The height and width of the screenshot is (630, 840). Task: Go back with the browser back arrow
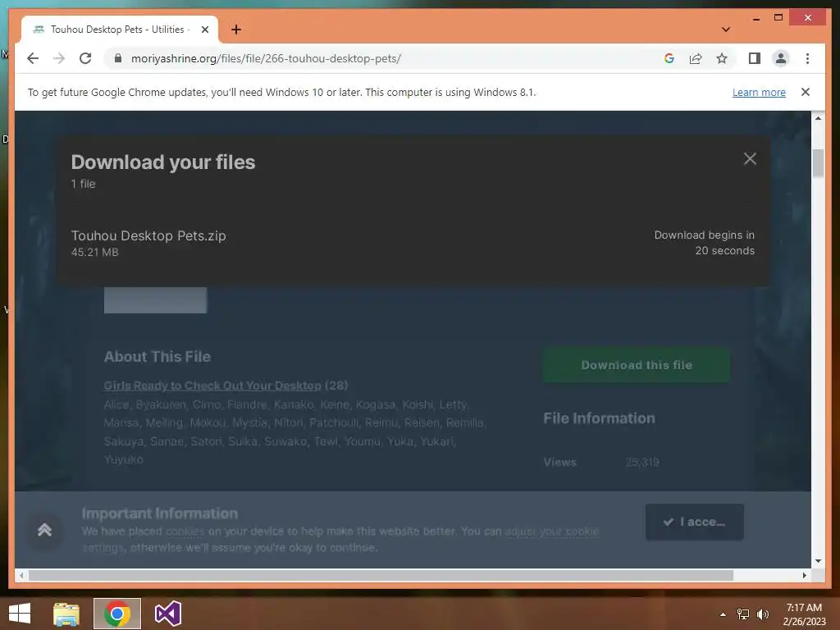(x=33, y=58)
